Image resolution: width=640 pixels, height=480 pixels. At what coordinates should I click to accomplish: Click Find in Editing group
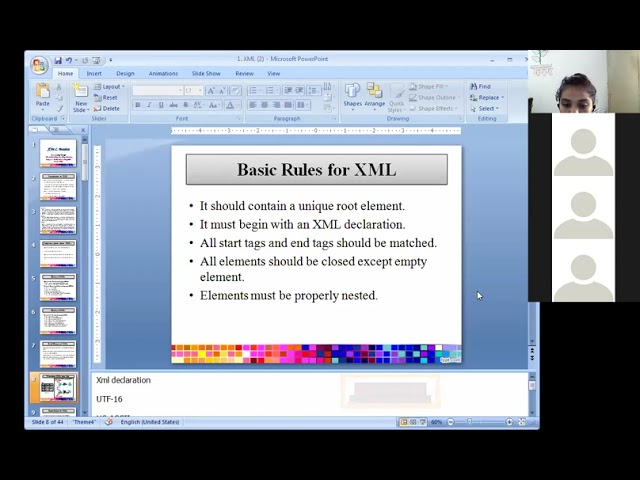click(x=480, y=87)
